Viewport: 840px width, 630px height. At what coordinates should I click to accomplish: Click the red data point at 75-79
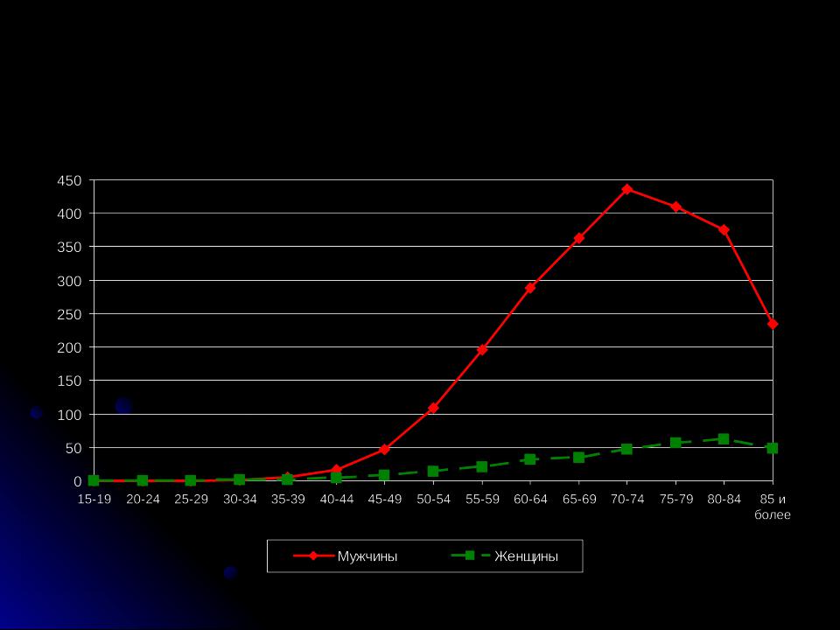point(676,206)
